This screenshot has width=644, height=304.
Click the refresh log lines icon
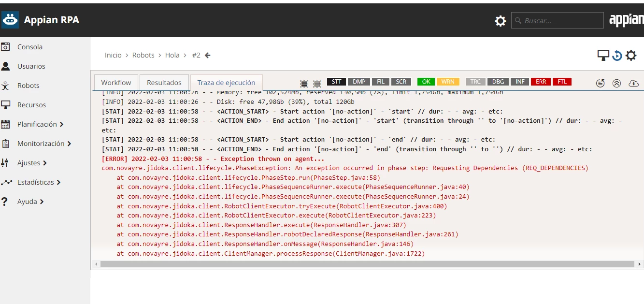click(x=601, y=83)
